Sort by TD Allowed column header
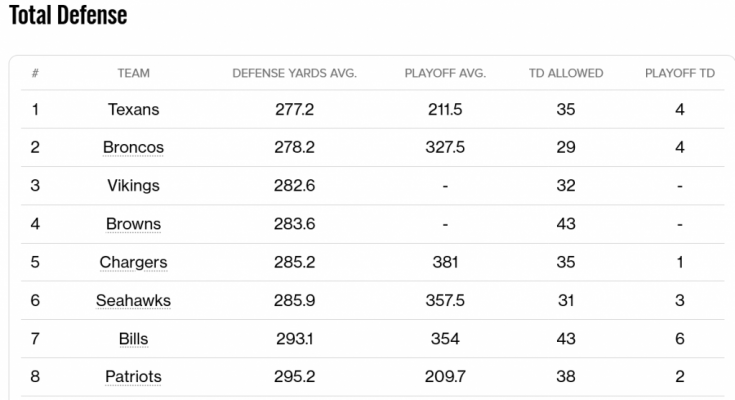The width and height of the screenshot is (735, 400). [x=566, y=73]
